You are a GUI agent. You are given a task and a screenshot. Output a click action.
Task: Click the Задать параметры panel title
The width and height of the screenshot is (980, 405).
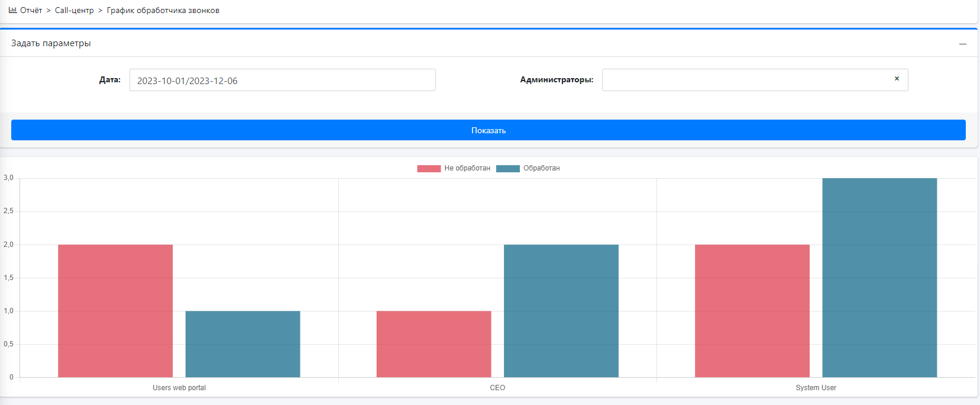click(51, 43)
